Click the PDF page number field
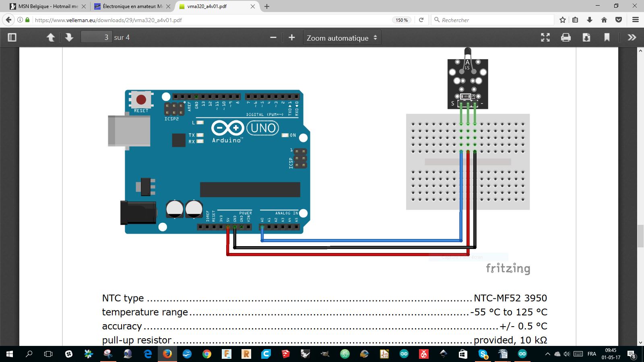The width and height of the screenshot is (644, 362). [x=96, y=37]
